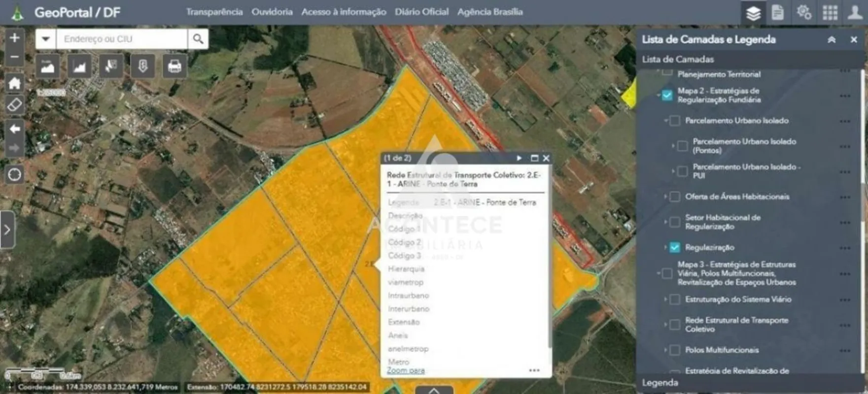Click the GeoPortal / DF title

pos(77,13)
